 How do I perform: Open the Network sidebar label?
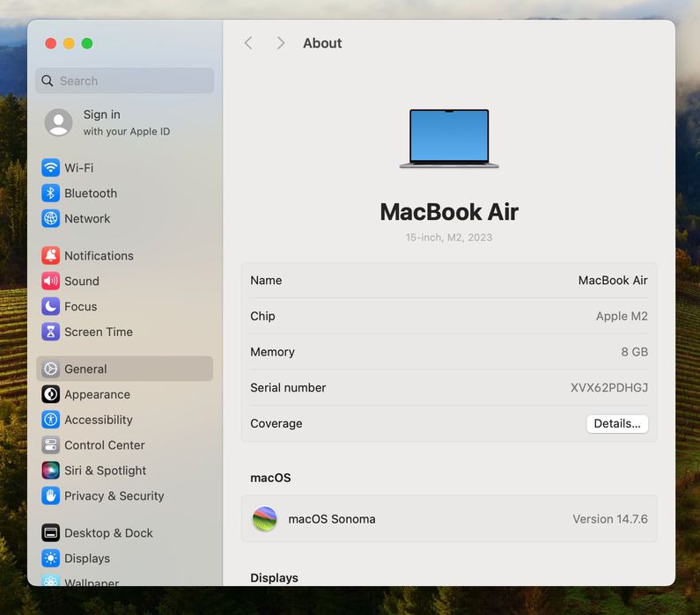(x=87, y=219)
